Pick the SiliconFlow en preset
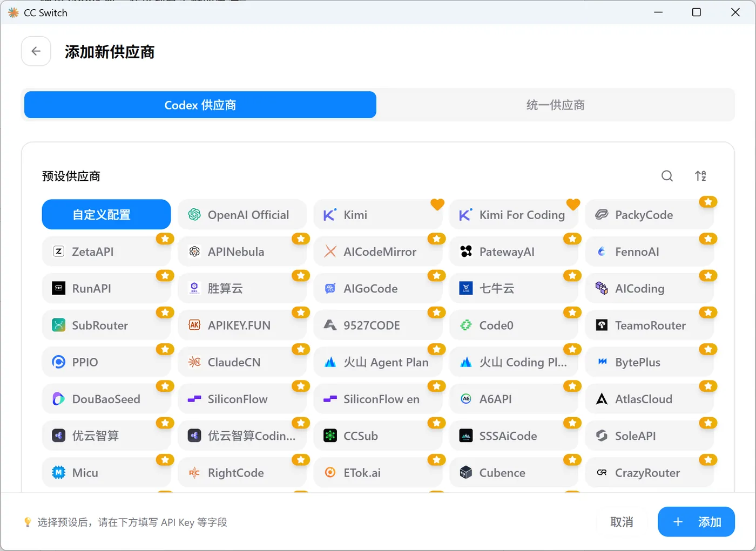This screenshot has height=551, width=756. click(378, 399)
